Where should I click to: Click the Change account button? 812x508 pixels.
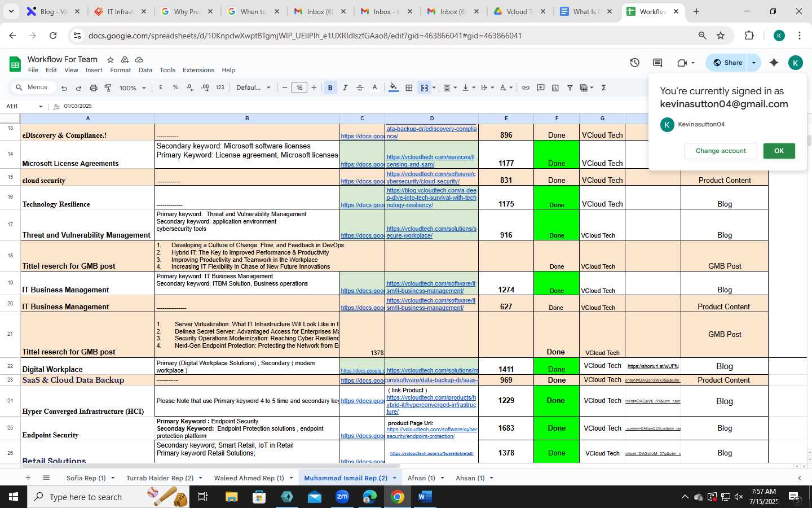point(721,151)
